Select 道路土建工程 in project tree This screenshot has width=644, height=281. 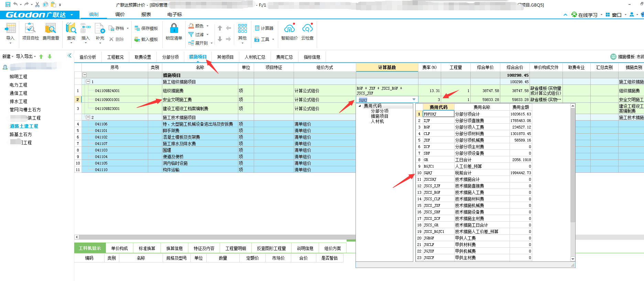coord(24,126)
